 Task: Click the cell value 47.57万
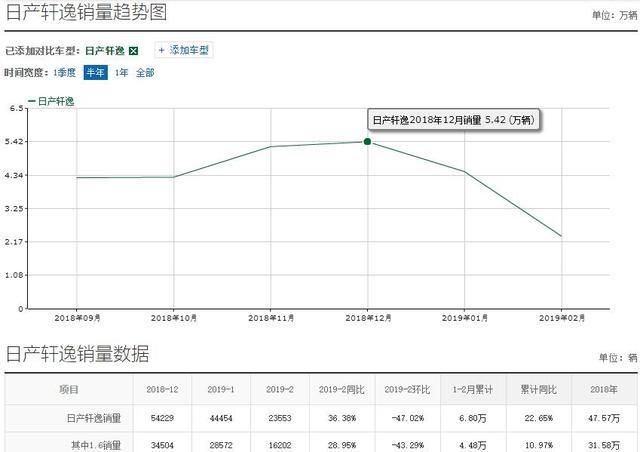tap(604, 418)
